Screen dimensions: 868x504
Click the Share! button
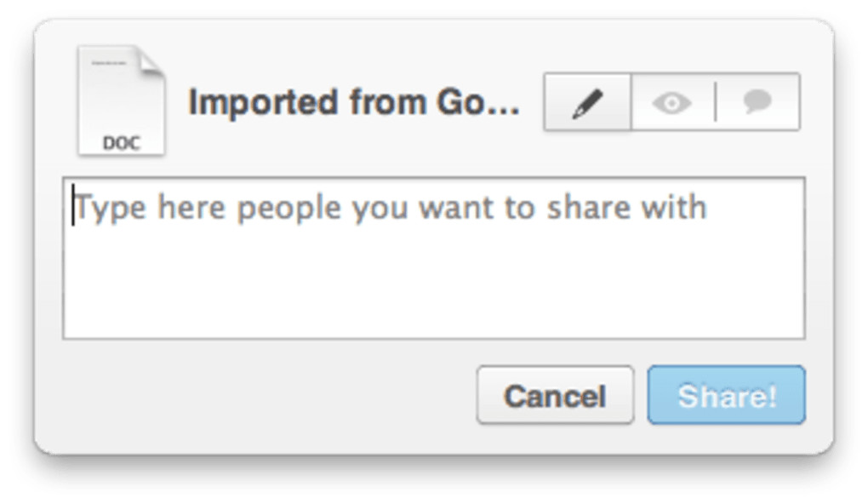[726, 395]
